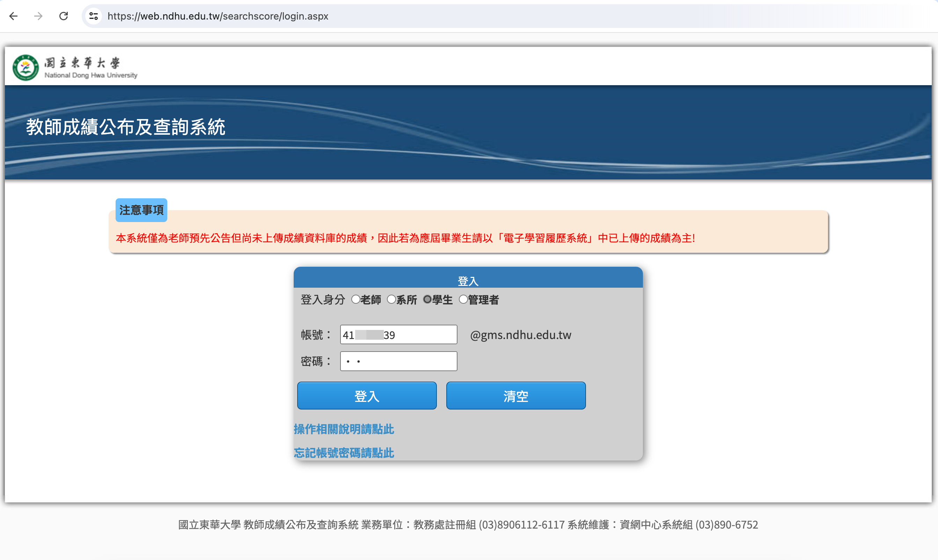This screenshot has width=938, height=560.
Task: Click the 注意事項 notice label
Action: click(x=141, y=210)
